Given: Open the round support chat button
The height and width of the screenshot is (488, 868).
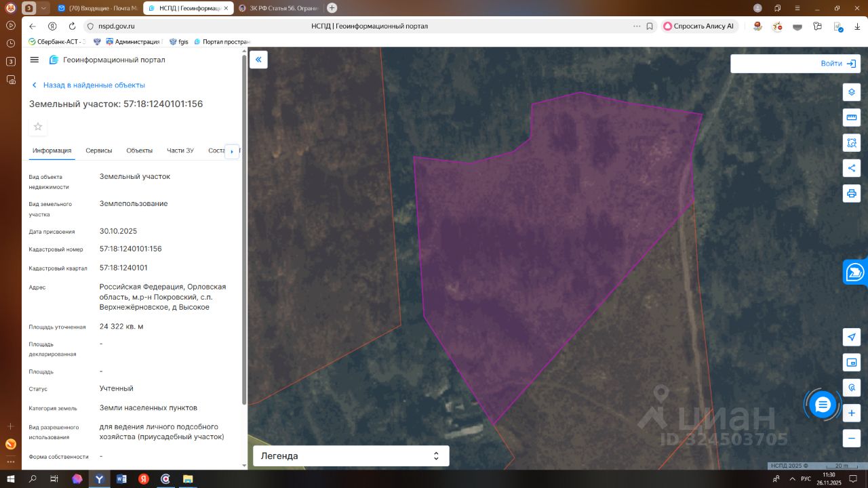Looking at the screenshot, I should (x=823, y=405).
